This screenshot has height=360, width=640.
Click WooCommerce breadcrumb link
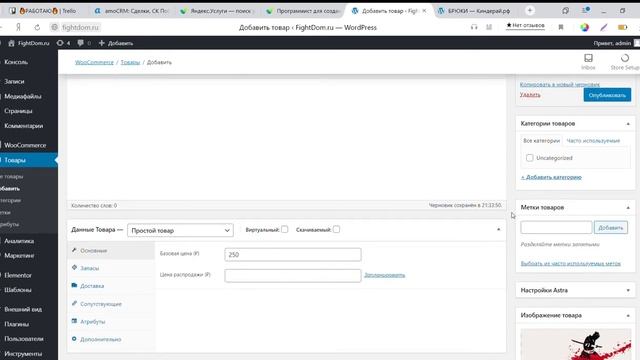coord(94,62)
